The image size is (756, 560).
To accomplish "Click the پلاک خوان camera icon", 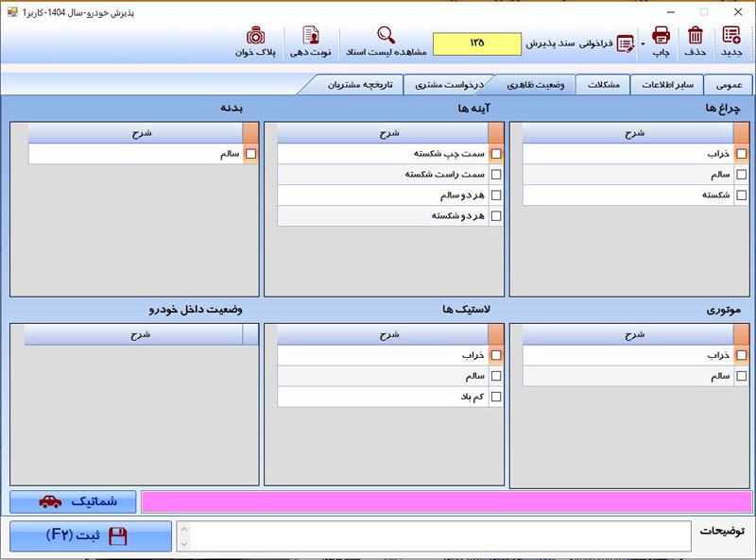I will pyautogui.click(x=255, y=35).
